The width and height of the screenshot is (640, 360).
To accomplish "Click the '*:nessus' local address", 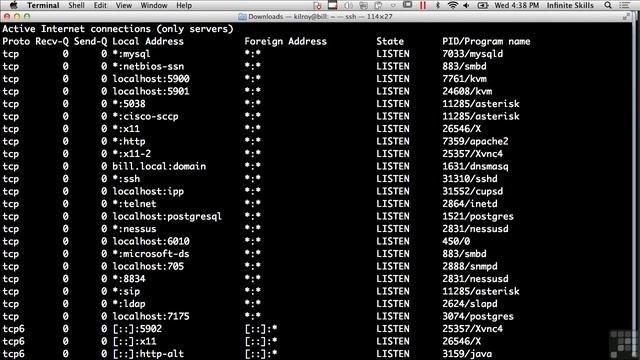I will click(135, 229).
